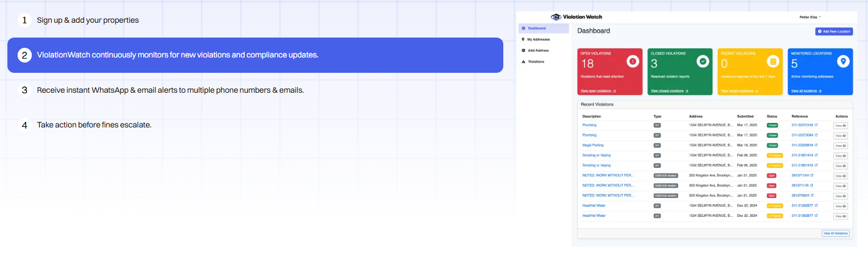Click the View All Violations button

click(x=836, y=233)
